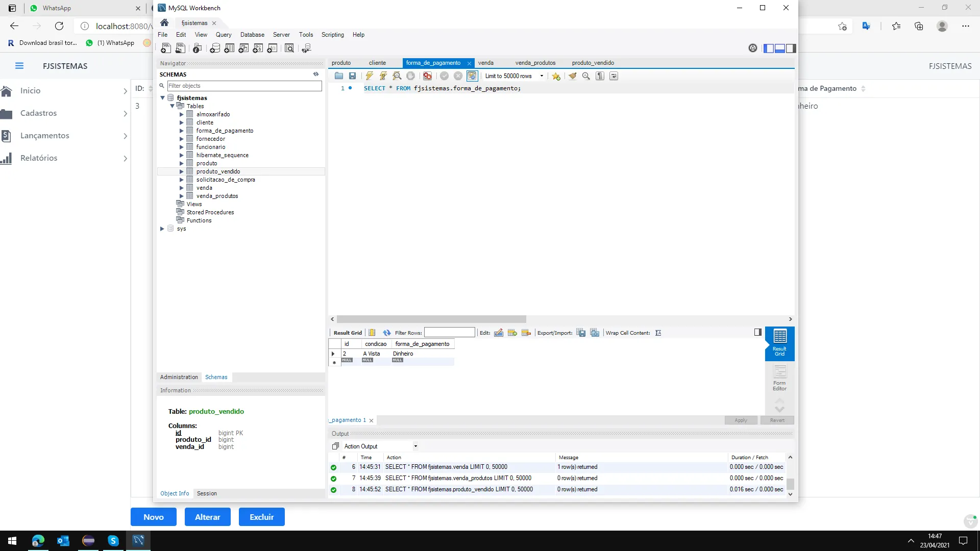This screenshot has width=980, height=551.
Task: Click the Filter objects search field
Action: point(244,86)
